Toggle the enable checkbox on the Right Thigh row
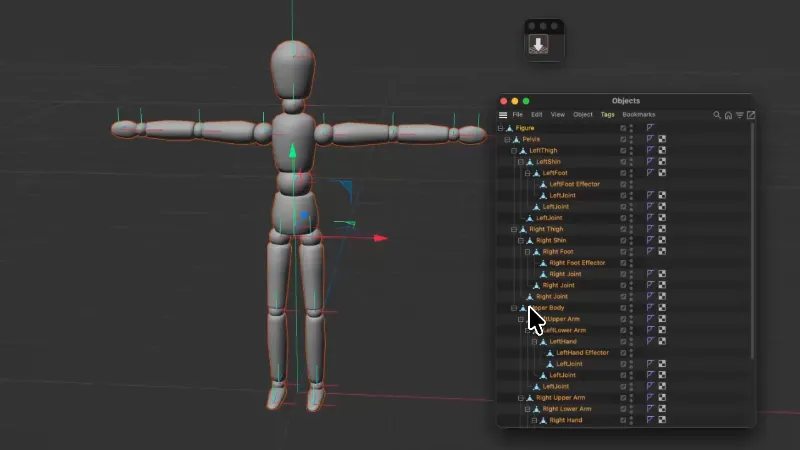The width and height of the screenshot is (800, 450). 623,229
